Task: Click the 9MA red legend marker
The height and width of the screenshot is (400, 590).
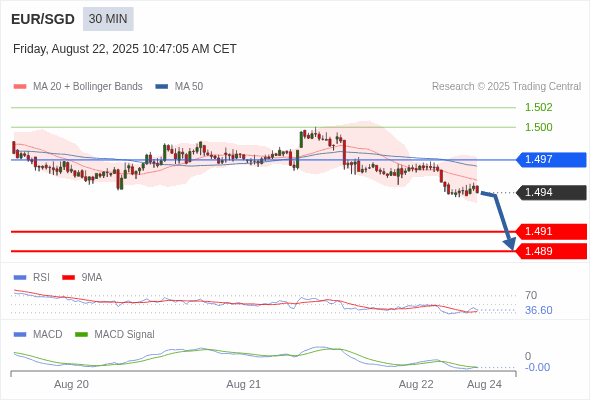Action: (68, 278)
